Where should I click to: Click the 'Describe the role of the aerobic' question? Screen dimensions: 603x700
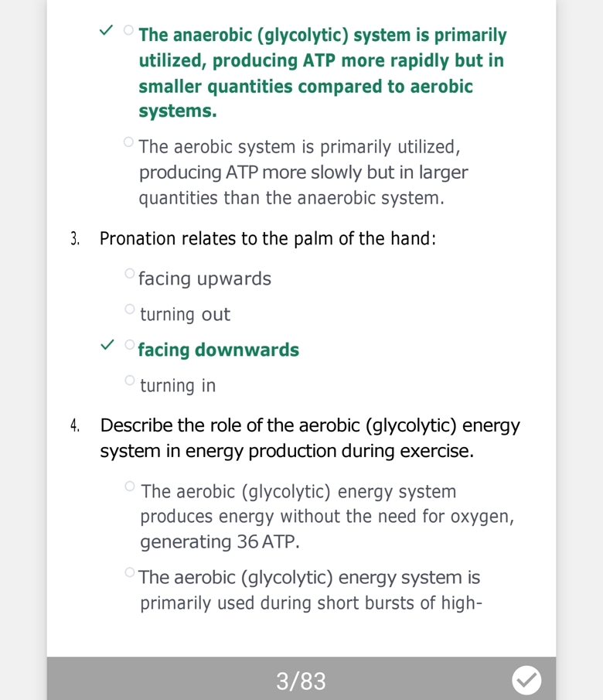click(x=309, y=438)
